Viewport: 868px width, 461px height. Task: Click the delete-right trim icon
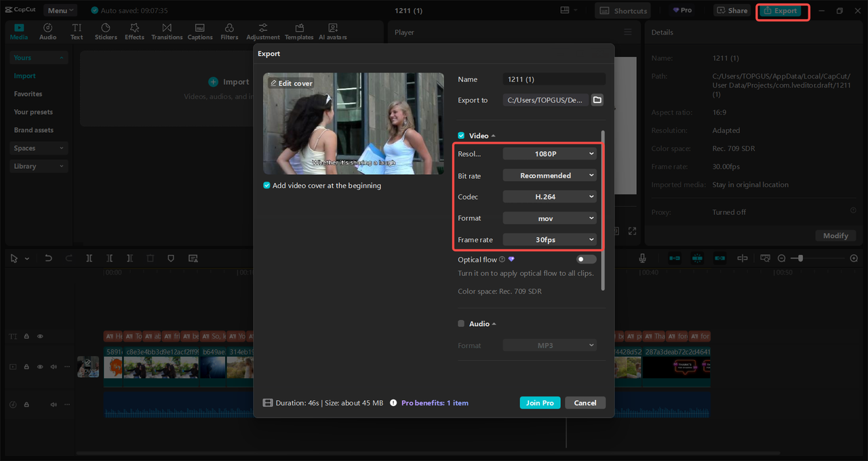pos(130,258)
